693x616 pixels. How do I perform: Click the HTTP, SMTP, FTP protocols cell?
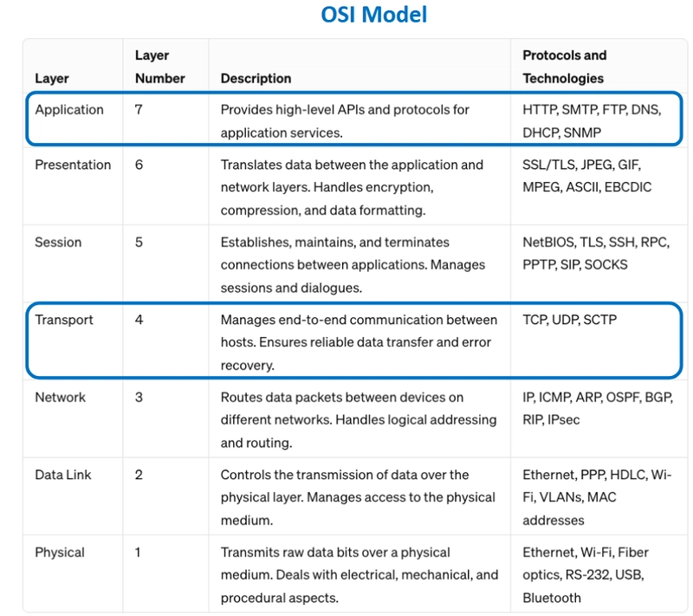coord(592,121)
